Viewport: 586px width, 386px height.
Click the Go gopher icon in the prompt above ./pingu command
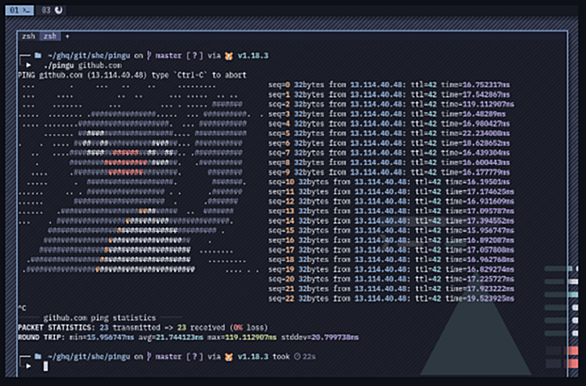coord(229,56)
